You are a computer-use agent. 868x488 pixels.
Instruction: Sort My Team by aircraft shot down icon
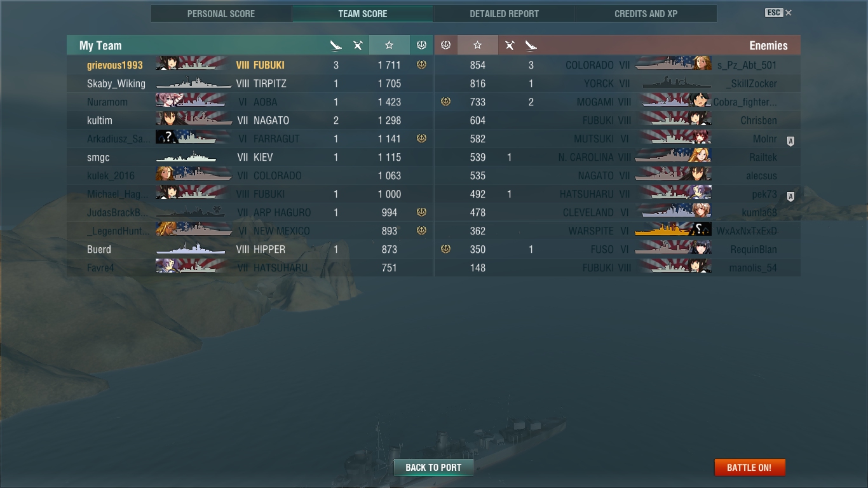click(358, 45)
